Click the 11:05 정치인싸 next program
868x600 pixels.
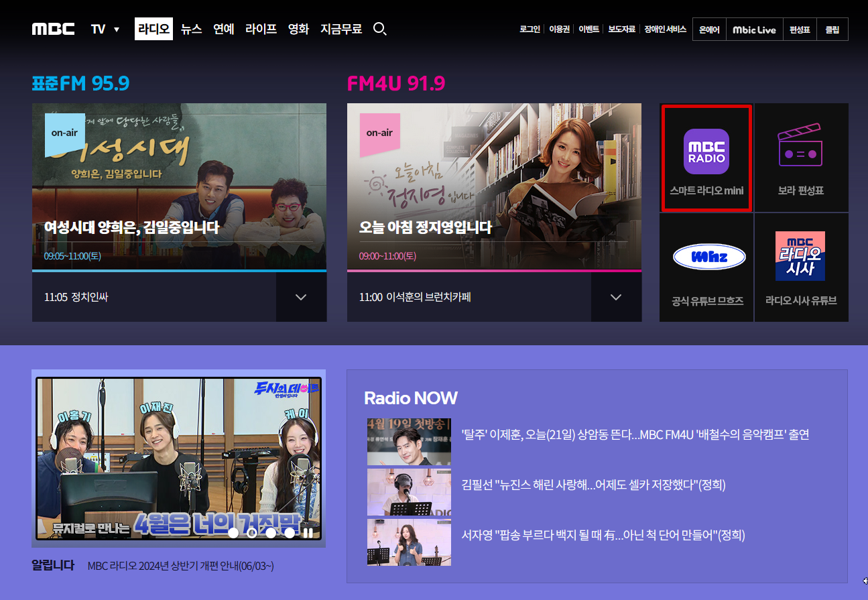[x=76, y=297]
